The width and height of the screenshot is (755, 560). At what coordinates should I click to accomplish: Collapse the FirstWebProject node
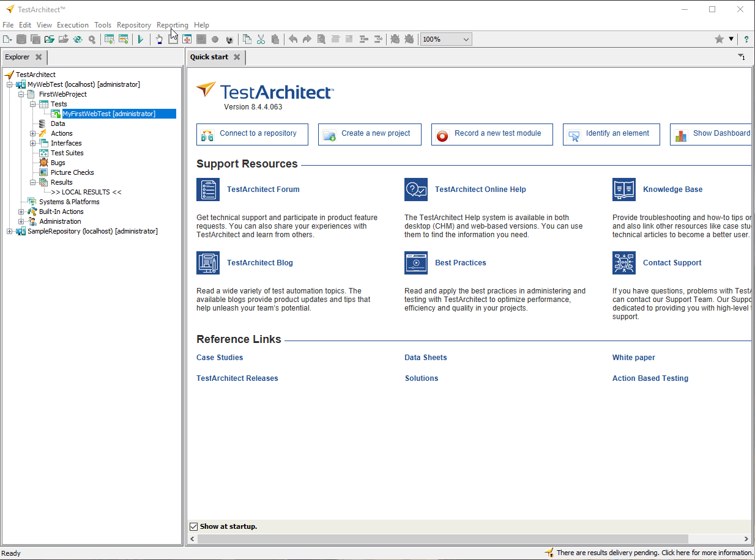point(21,94)
